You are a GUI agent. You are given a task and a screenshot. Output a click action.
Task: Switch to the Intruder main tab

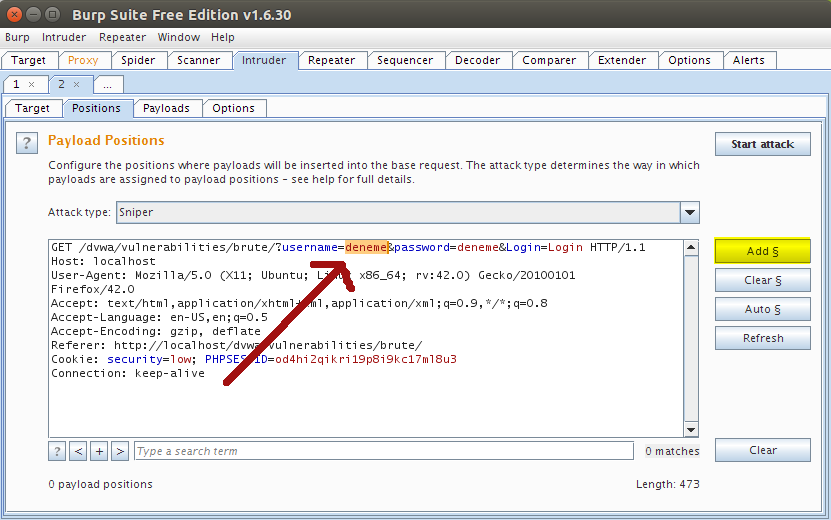click(x=264, y=60)
